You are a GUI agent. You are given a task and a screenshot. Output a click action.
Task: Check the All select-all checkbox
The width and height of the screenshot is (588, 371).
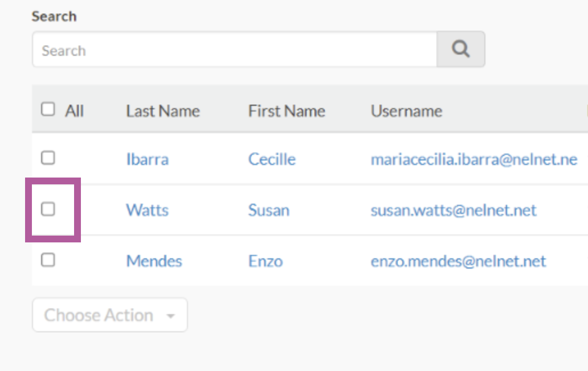click(x=48, y=109)
